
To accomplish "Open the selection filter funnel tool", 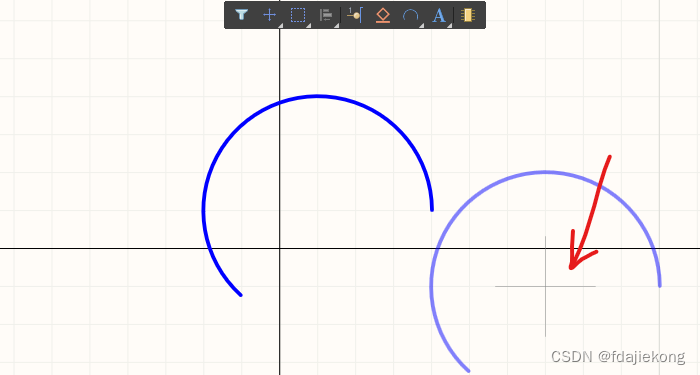I will point(242,15).
